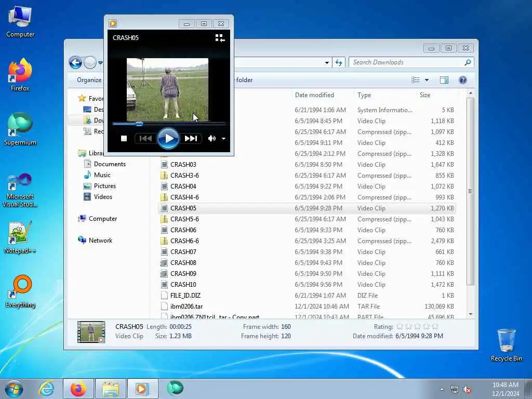Click the Explorer forward arrow

pos(90,63)
